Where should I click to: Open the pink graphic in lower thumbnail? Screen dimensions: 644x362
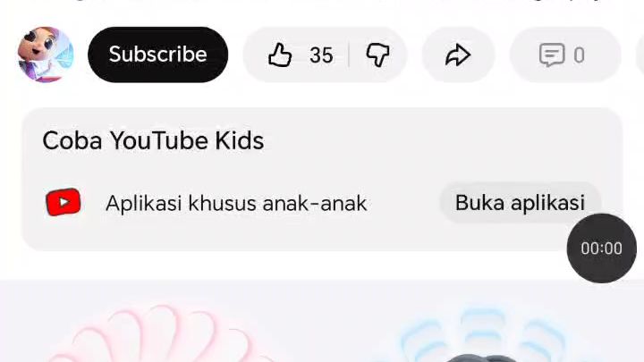tap(160, 333)
